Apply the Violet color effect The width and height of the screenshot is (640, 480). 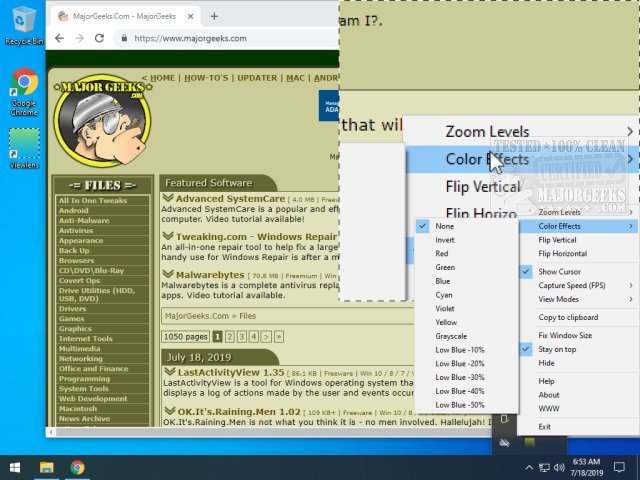[x=465, y=309]
